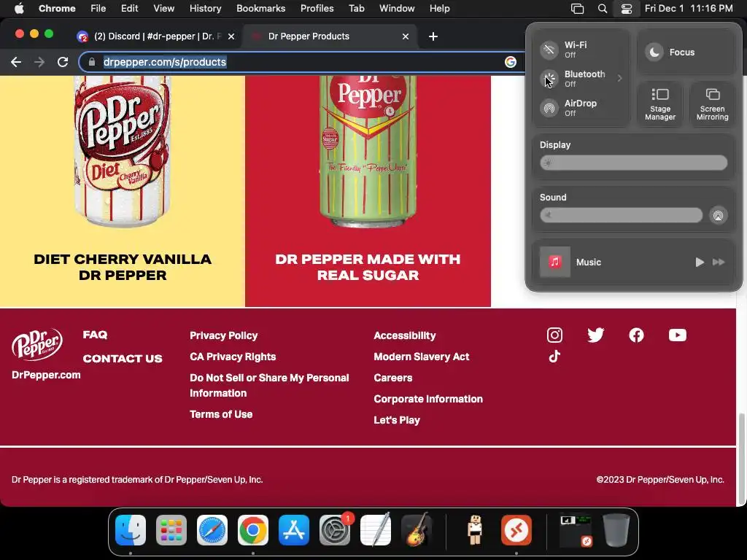Open Dr Pepper TikTok page

point(554,357)
